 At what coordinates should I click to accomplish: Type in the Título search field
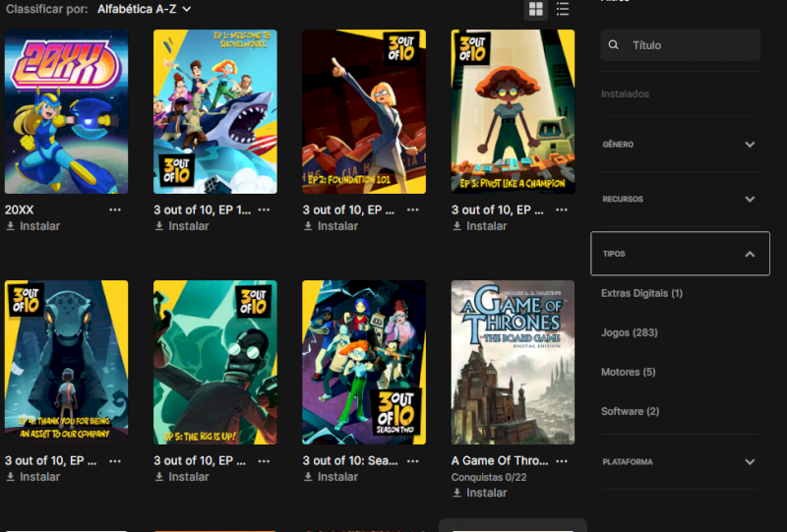[x=689, y=45]
